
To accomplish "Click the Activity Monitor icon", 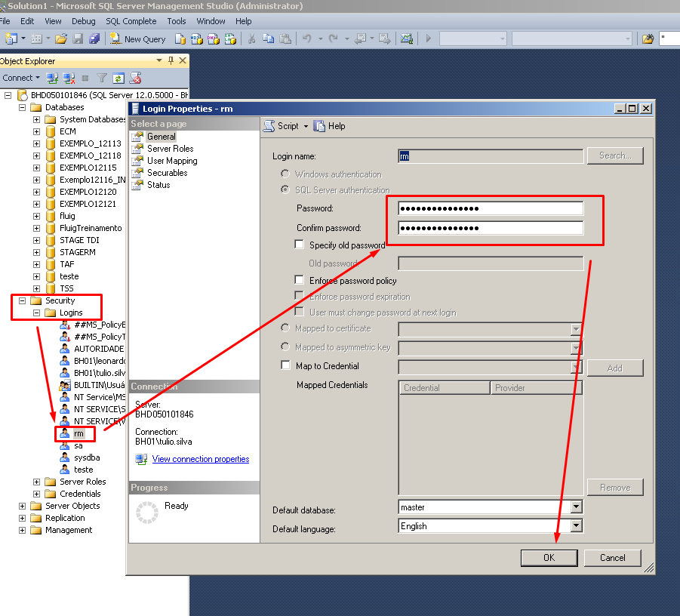I will click(x=406, y=39).
